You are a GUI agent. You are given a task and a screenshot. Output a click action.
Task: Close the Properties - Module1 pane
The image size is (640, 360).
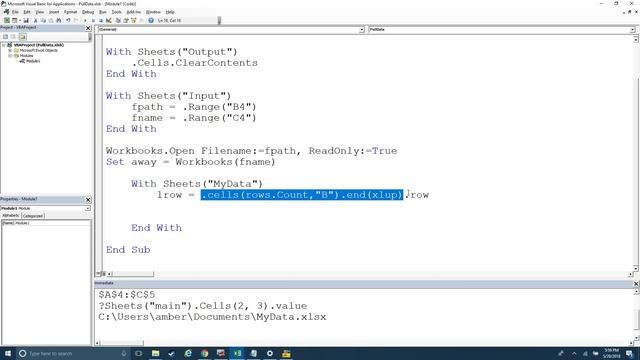(88, 200)
